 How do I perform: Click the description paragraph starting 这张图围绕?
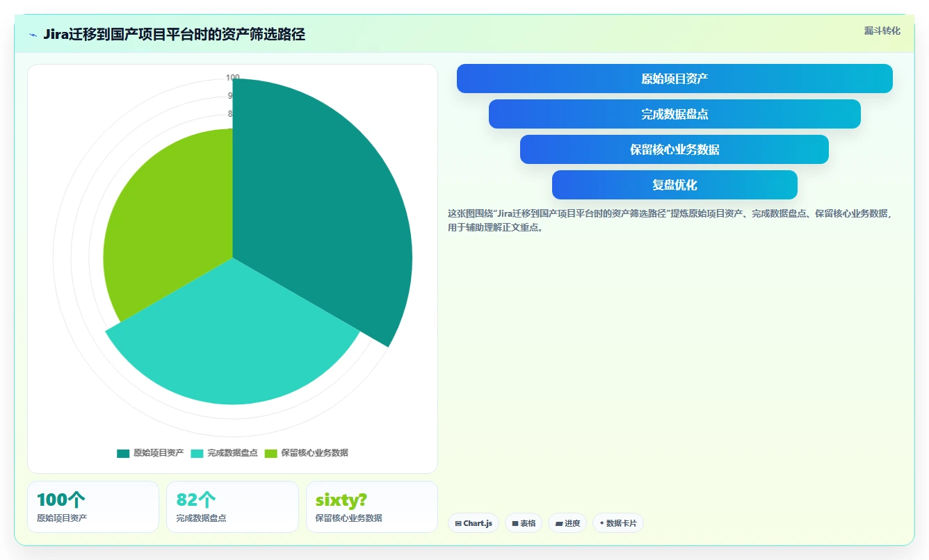click(670, 220)
